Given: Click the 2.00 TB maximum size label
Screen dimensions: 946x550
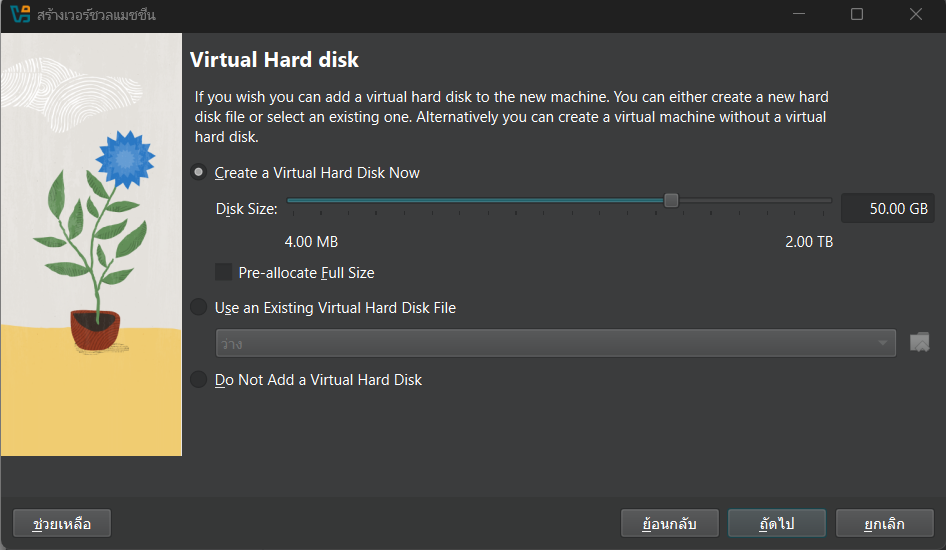Looking at the screenshot, I should click(808, 242).
